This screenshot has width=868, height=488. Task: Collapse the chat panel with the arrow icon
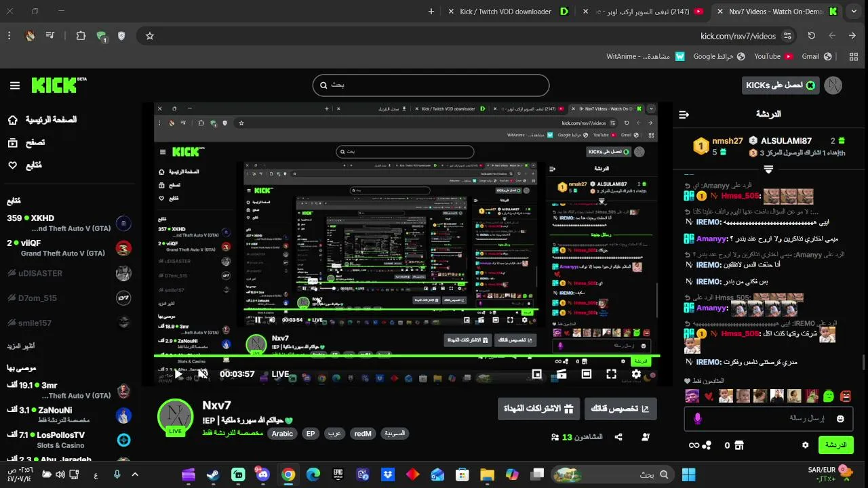(x=684, y=115)
